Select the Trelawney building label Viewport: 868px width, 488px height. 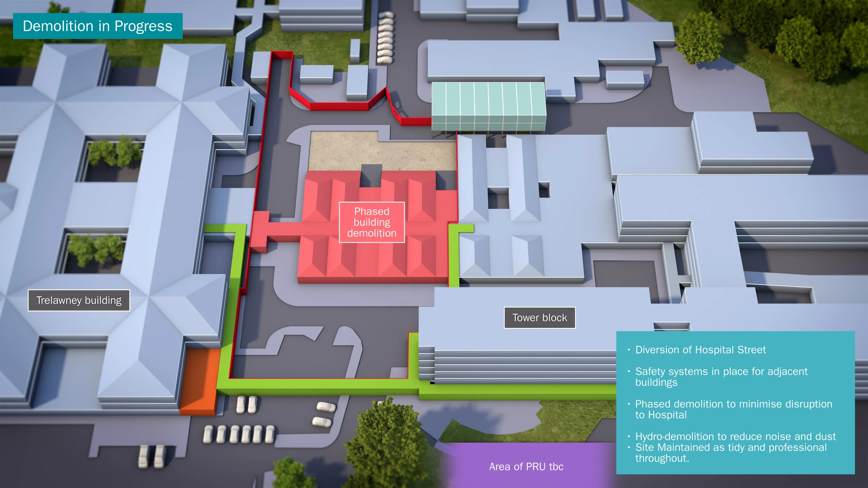point(79,300)
